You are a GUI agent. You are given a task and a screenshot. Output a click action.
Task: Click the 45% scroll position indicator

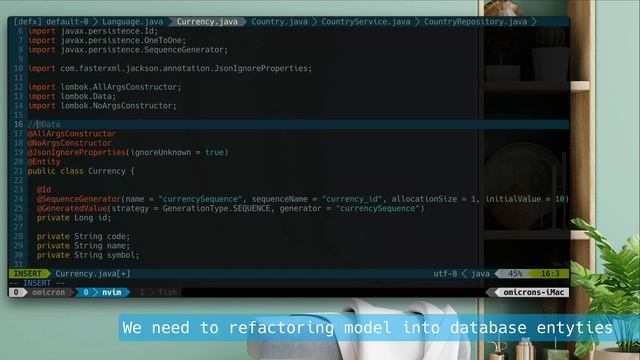tap(515, 273)
